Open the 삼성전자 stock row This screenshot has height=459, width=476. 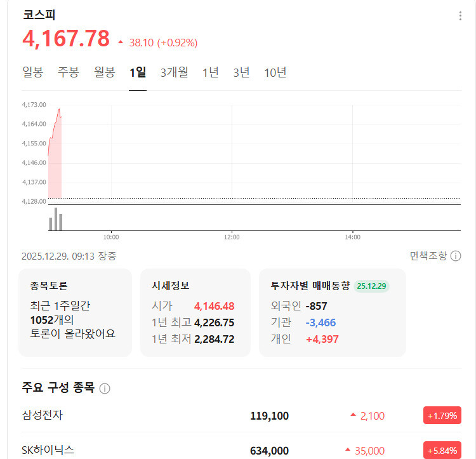click(43, 415)
